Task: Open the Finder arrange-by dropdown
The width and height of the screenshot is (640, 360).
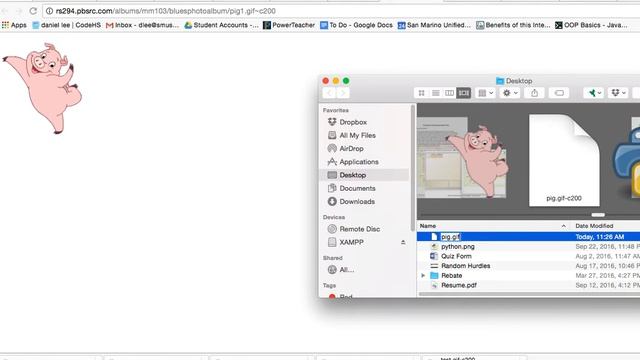Action: click(x=485, y=93)
